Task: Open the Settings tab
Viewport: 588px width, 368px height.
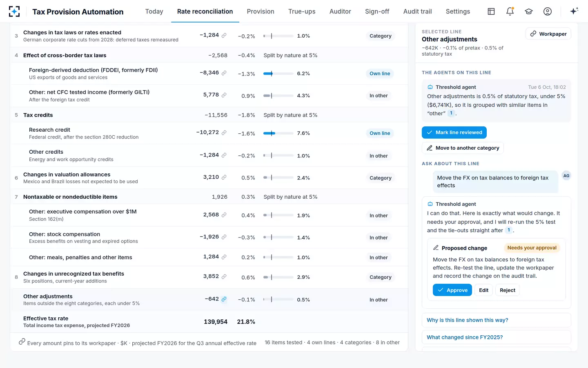Action: click(x=458, y=11)
